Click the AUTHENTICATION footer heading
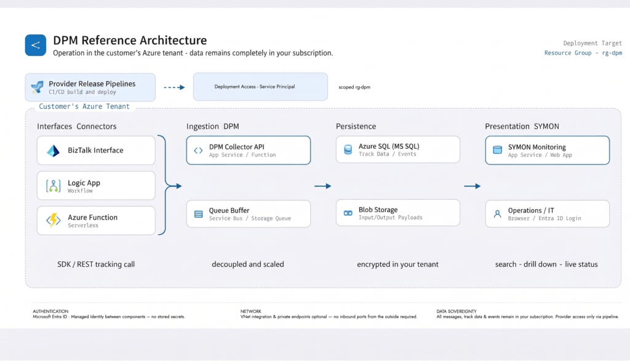Image resolution: width=630 pixels, height=364 pixels. pos(50,311)
